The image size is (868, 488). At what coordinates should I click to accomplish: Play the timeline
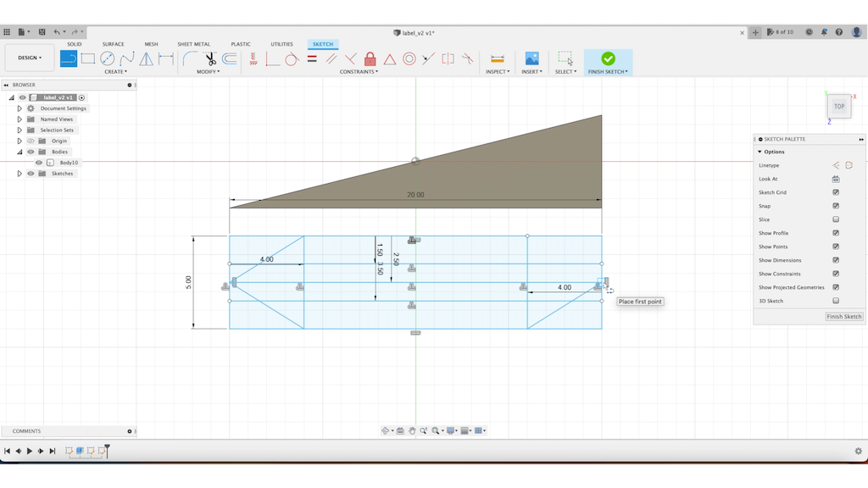click(30, 451)
